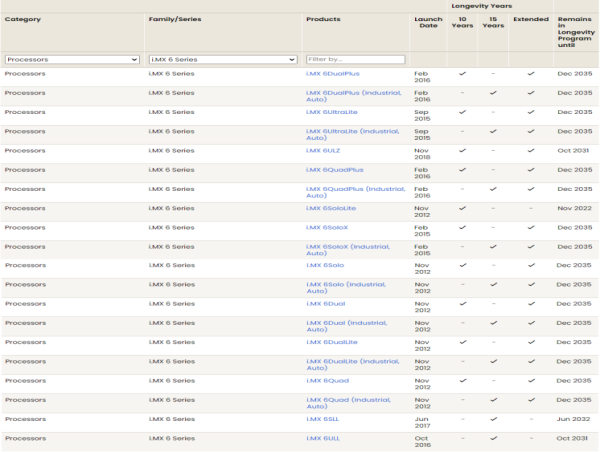Open i.MX 6QuadPlus (Industrial, Auto) link

[x=355, y=192]
